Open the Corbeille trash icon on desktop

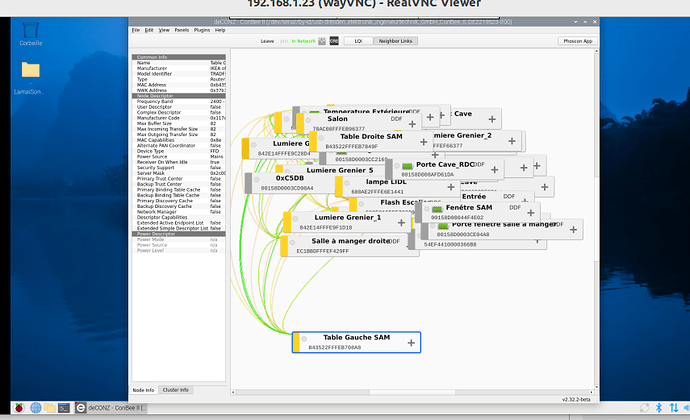(30, 34)
